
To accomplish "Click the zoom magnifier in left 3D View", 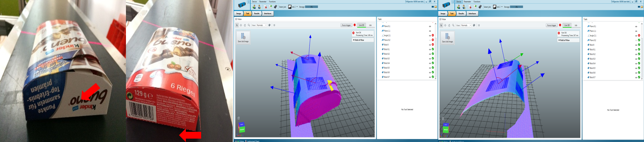I will pyautogui.click(x=249, y=25).
